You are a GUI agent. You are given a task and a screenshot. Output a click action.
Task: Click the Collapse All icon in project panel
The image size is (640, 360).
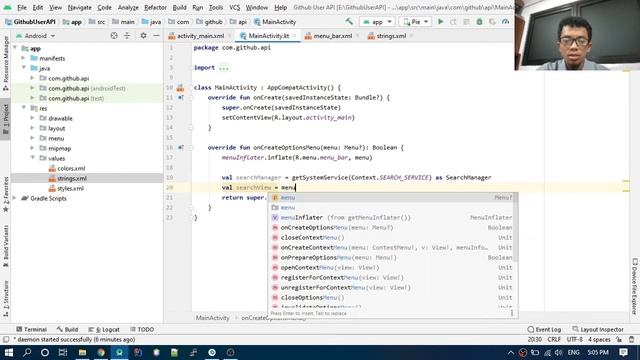click(x=127, y=36)
